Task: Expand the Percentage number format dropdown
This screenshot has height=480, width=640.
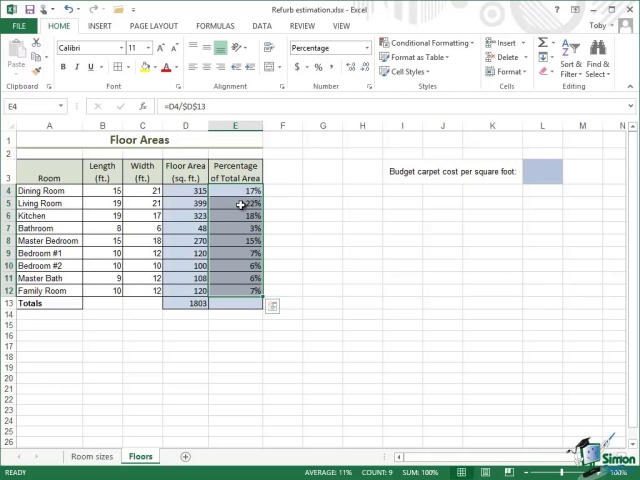Action: click(x=367, y=48)
